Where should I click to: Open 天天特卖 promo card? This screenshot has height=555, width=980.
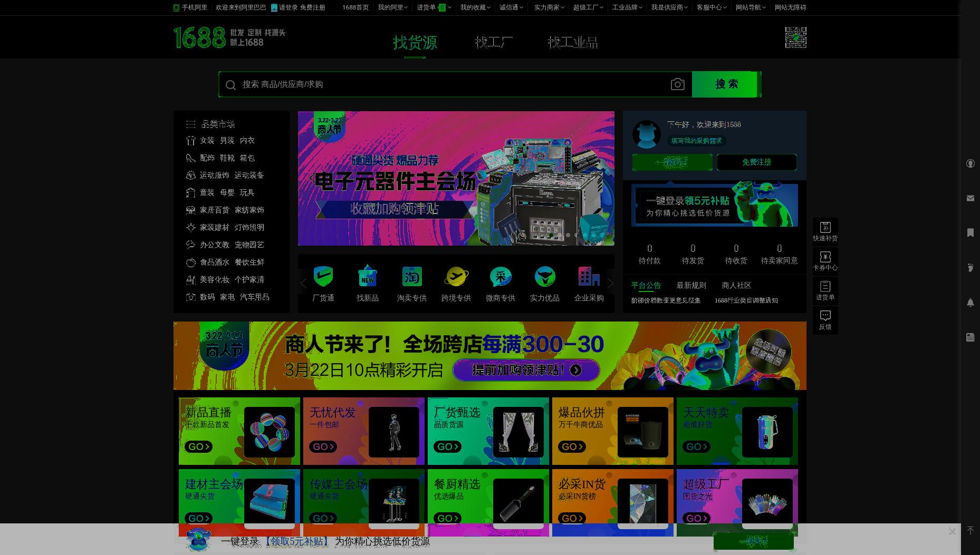(737, 431)
